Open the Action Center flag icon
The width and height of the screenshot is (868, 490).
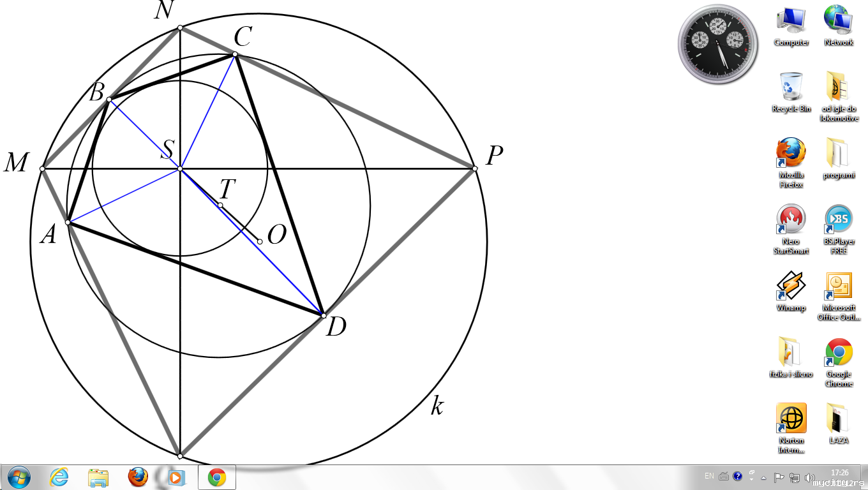779,477
